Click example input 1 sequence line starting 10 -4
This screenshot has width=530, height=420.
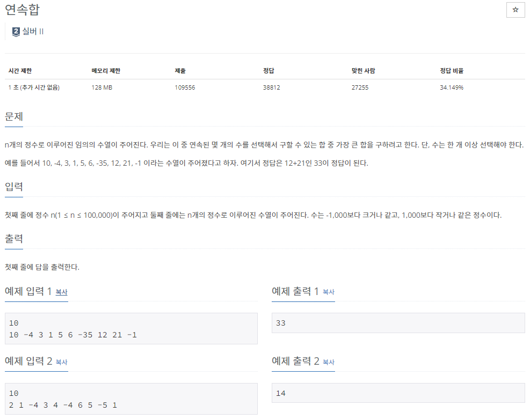(73, 335)
